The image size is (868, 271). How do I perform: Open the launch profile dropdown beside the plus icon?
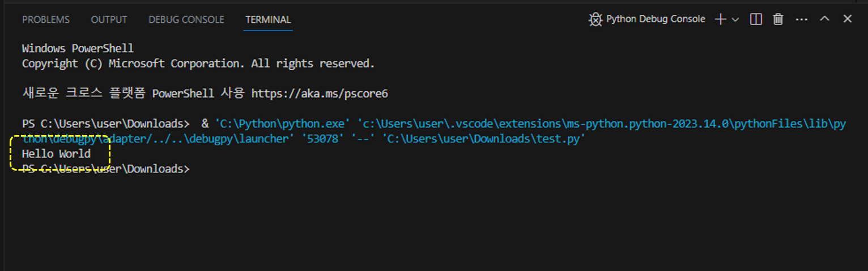735,20
